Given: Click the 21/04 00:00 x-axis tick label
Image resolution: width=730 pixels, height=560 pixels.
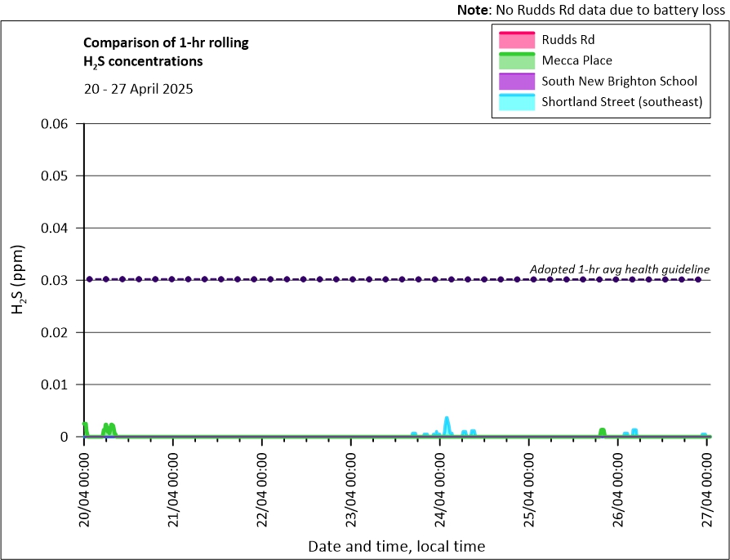Looking at the screenshot, I should pyautogui.click(x=173, y=483).
